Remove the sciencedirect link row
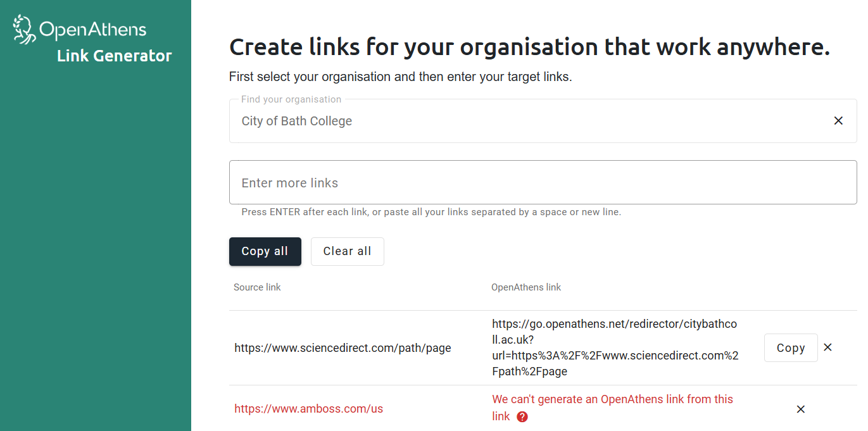Screen dimensions: 868x431 (x=827, y=347)
